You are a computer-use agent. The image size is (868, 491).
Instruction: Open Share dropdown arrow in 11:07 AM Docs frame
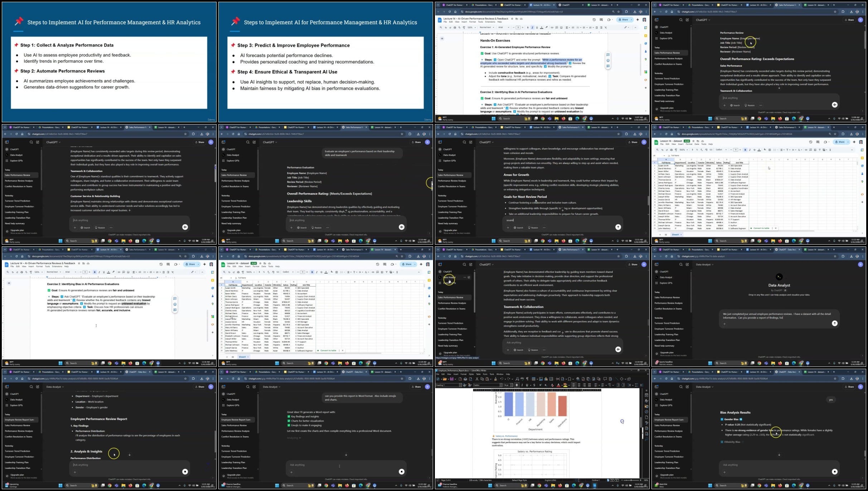point(631,20)
